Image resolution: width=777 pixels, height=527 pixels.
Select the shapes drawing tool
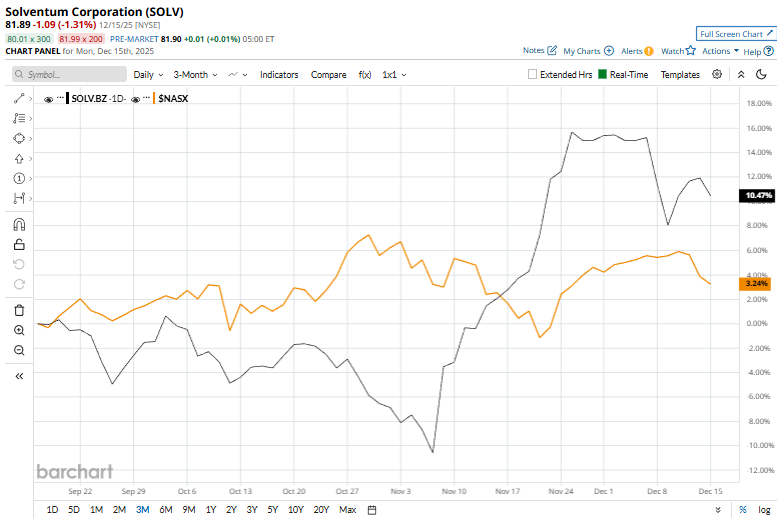point(19,138)
